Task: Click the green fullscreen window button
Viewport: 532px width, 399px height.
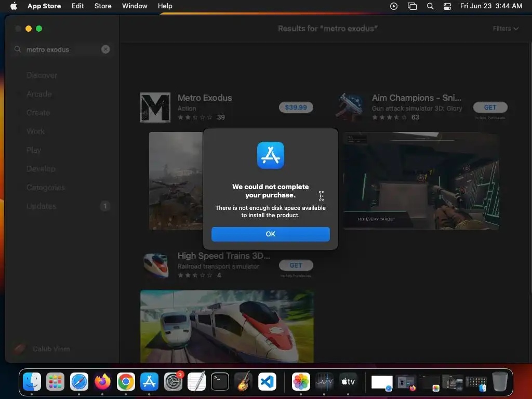Action: (x=39, y=29)
